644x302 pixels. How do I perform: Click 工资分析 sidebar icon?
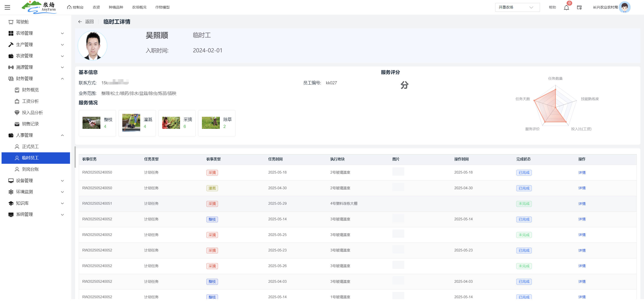pos(17,101)
